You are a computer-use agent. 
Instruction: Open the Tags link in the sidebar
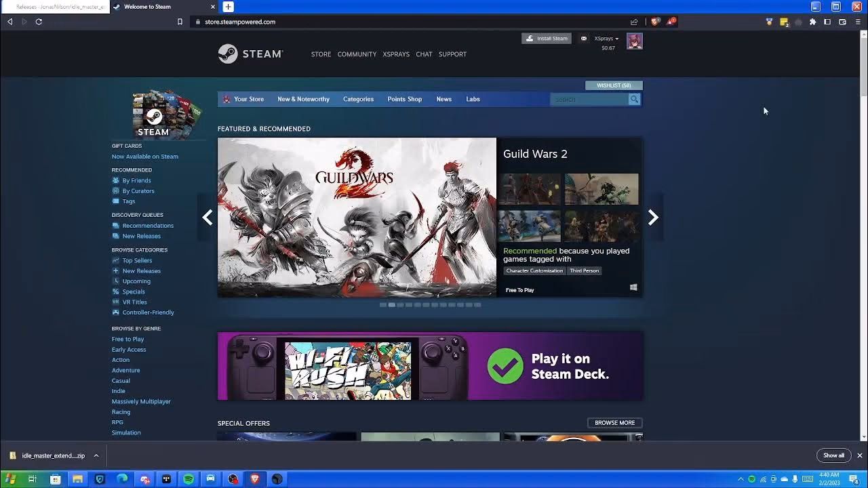point(128,201)
